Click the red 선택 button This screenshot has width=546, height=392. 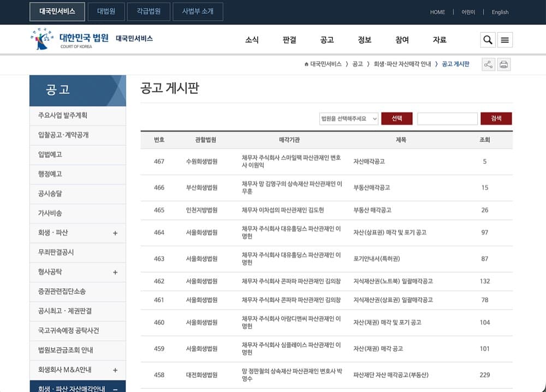coord(397,118)
